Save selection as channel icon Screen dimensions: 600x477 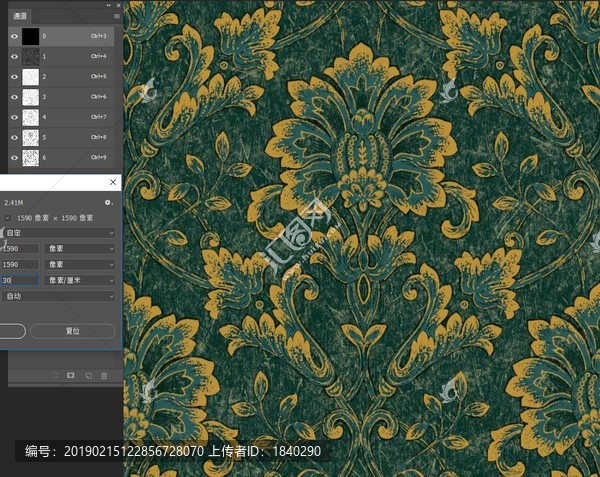pyautogui.click(x=71, y=376)
